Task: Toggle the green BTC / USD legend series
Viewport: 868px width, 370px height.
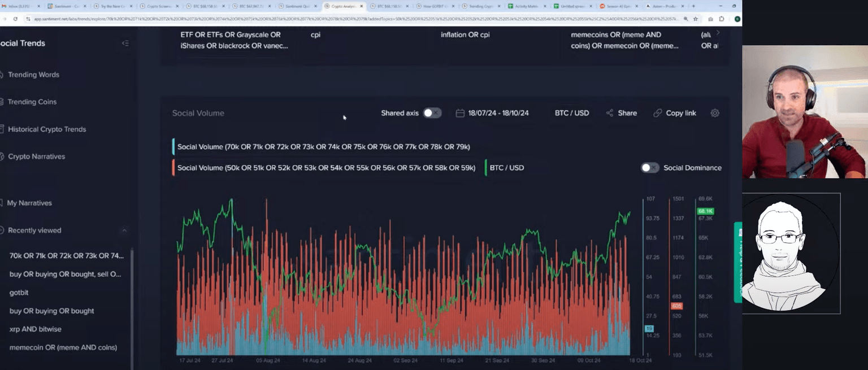Action: coord(506,168)
